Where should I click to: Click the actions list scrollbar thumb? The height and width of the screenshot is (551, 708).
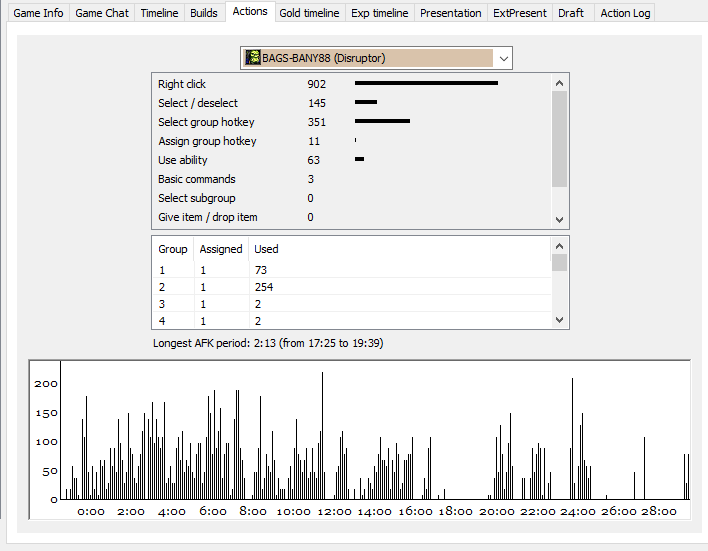pos(559,139)
